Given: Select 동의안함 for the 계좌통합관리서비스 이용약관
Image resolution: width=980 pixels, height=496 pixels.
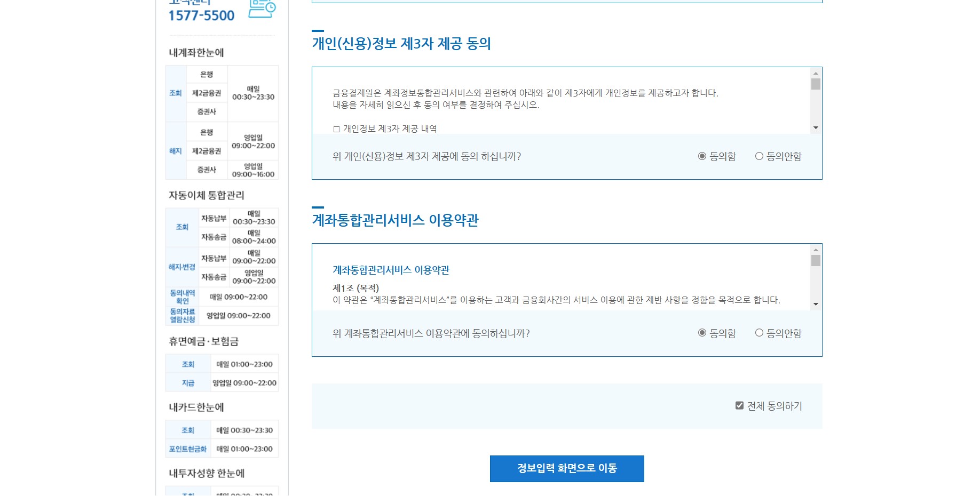Looking at the screenshot, I should coord(758,332).
